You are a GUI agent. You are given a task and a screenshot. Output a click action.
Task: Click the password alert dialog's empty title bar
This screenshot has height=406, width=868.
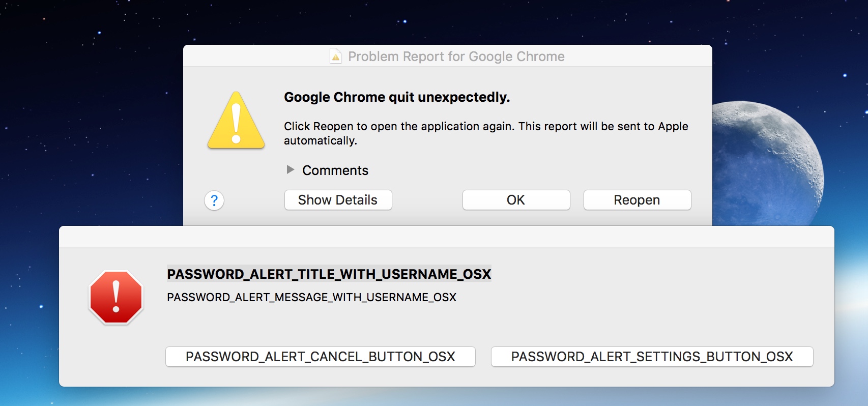coord(446,237)
